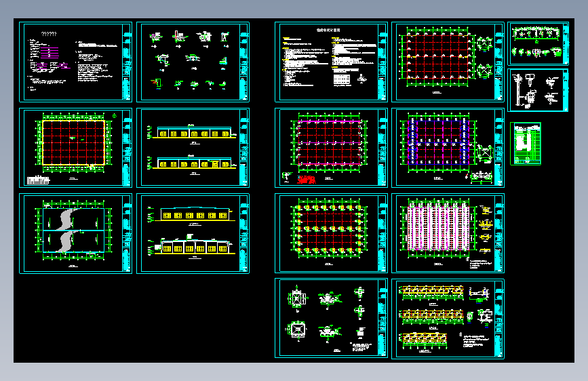Select the foundation detail sheet with square footings

pos(331,318)
